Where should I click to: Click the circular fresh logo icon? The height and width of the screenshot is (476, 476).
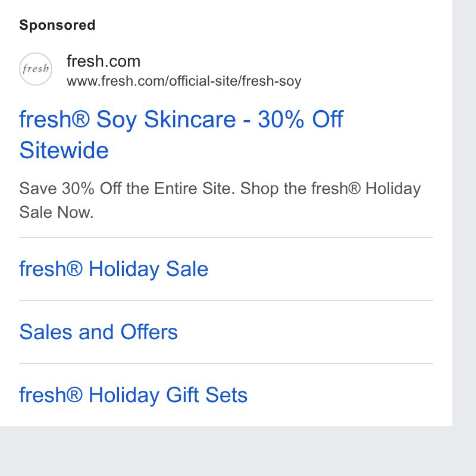(36, 69)
